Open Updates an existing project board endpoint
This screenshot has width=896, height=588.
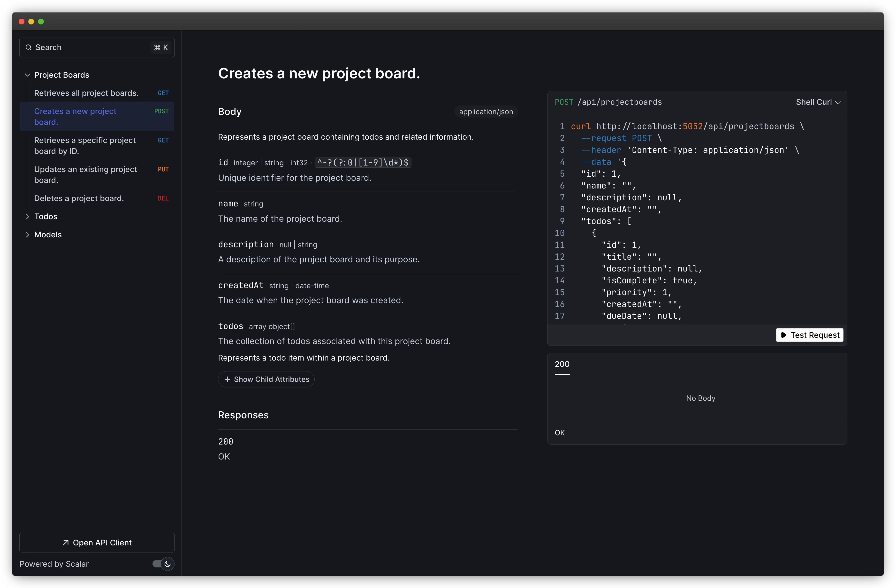click(x=97, y=175)
